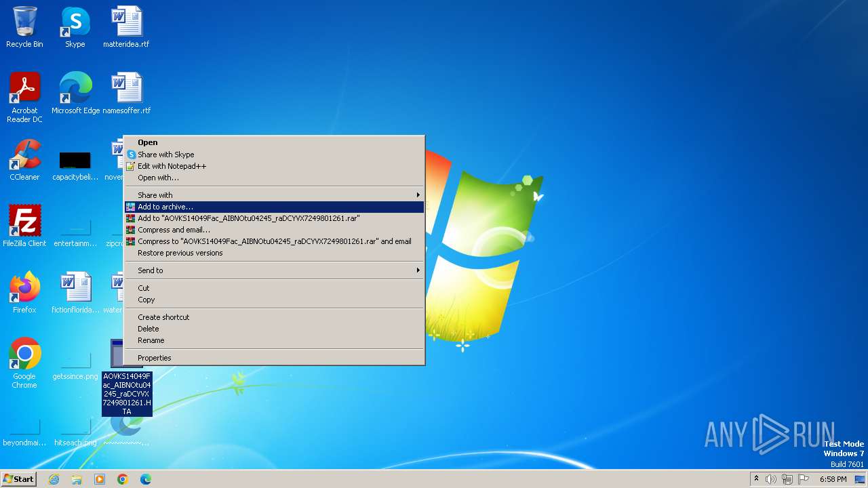
Task: Select the beyondmai... desktop file
Action: [x=24, y=432]
